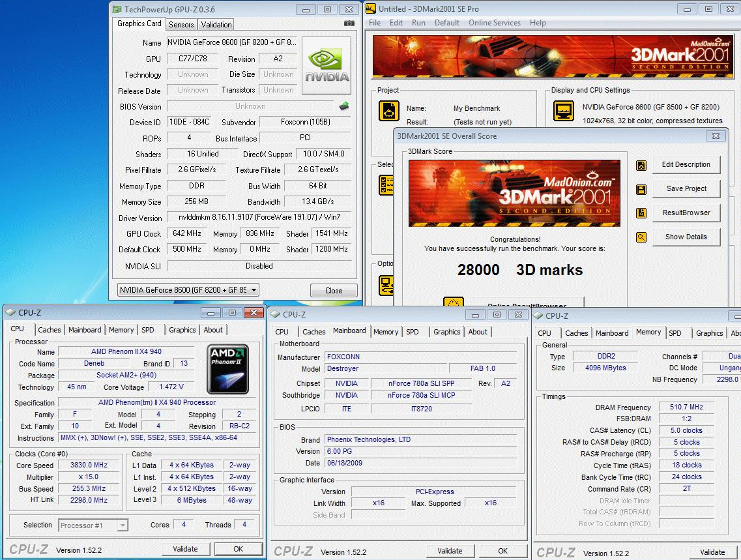Click the Save Project disk icon
The image size is (741, 560).
coord(641,190)
